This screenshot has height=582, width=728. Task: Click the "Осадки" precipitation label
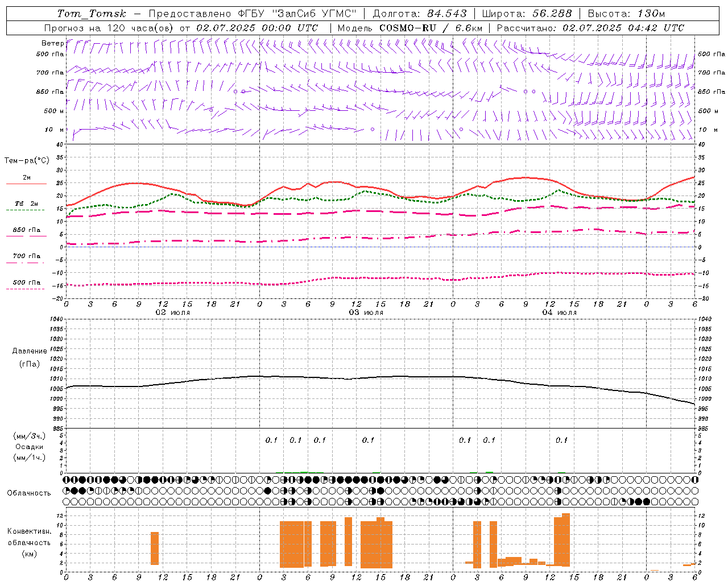30,447
